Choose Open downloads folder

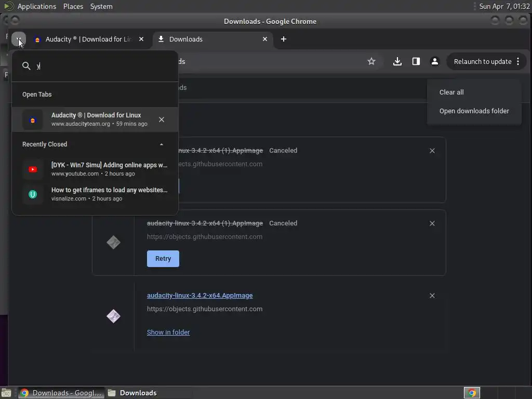(474, 111)
